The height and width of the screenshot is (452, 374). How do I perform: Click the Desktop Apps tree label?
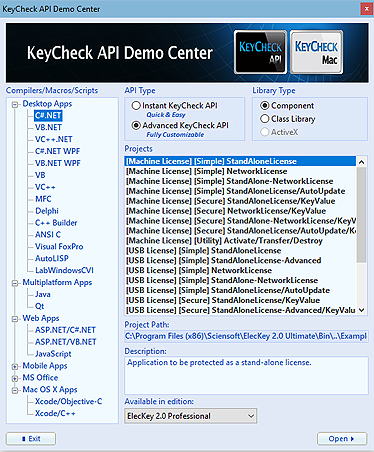47,104
